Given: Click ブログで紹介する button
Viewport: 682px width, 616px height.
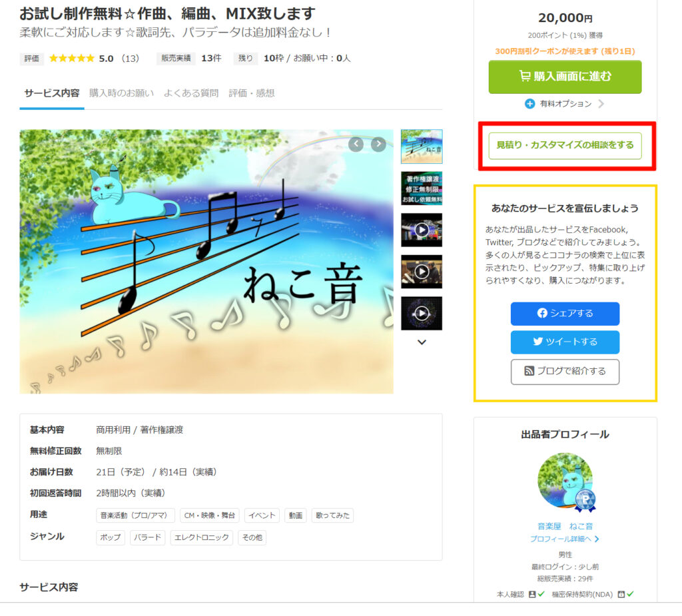Looking at the screenshot, I should pos(565,372).
